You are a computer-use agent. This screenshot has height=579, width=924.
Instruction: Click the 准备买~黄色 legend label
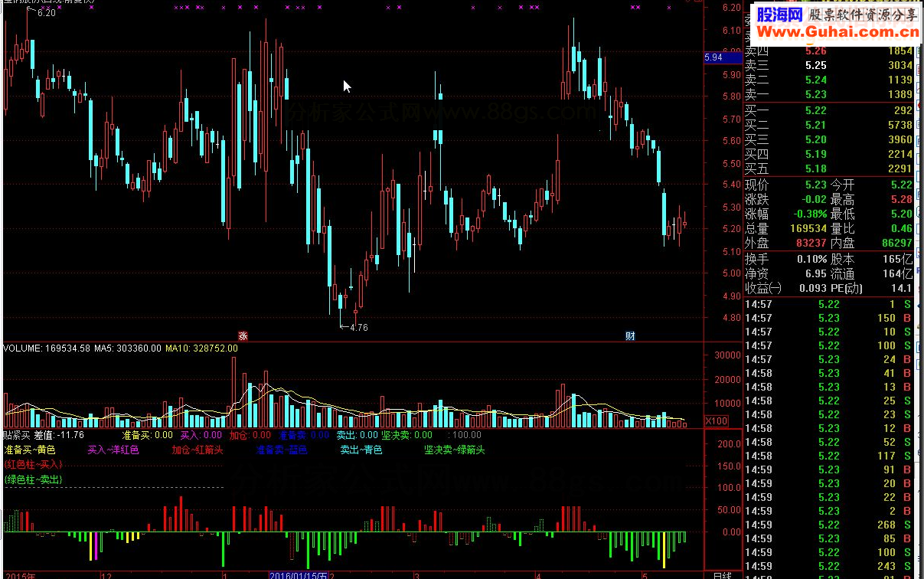[x=29, y=450]
